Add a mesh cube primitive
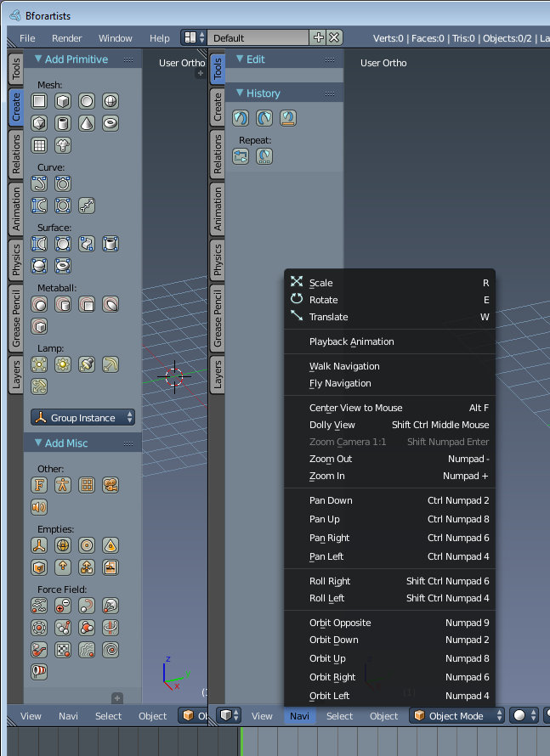 tap(63, 101)
